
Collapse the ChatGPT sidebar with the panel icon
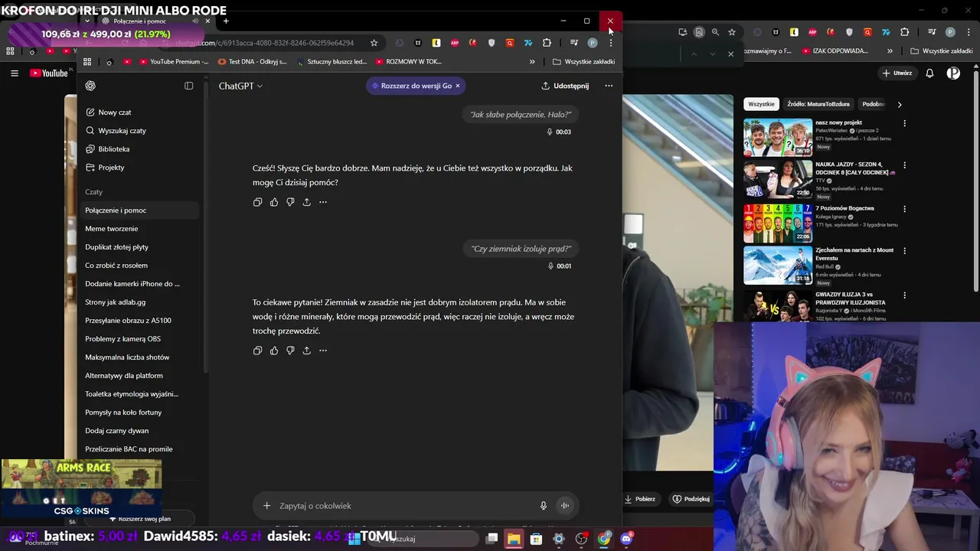click(189, 86)
